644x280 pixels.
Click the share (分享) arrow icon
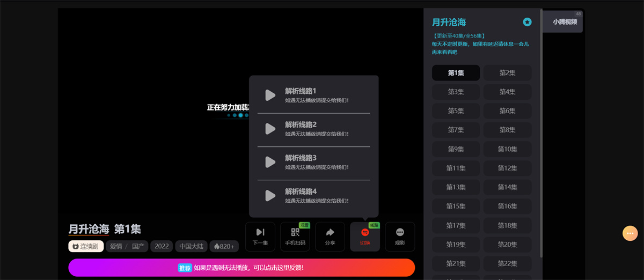pyautogui.click(x=330, y=232)
